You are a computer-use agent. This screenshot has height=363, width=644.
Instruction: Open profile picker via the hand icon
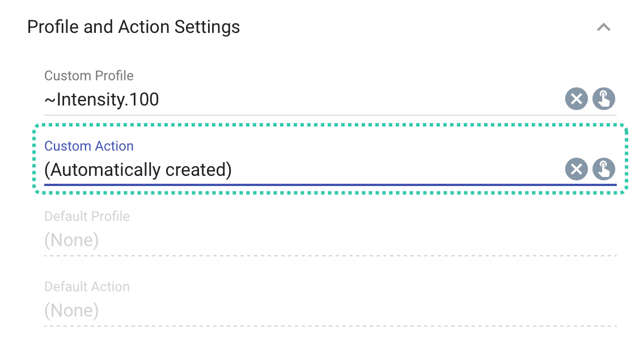pyautogui.click(x=603, y=99)
